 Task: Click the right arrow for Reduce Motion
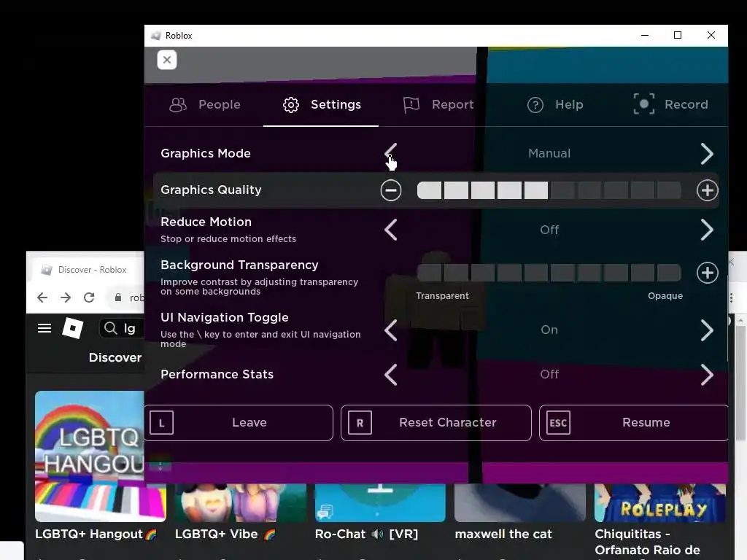[x=707, y=230]
